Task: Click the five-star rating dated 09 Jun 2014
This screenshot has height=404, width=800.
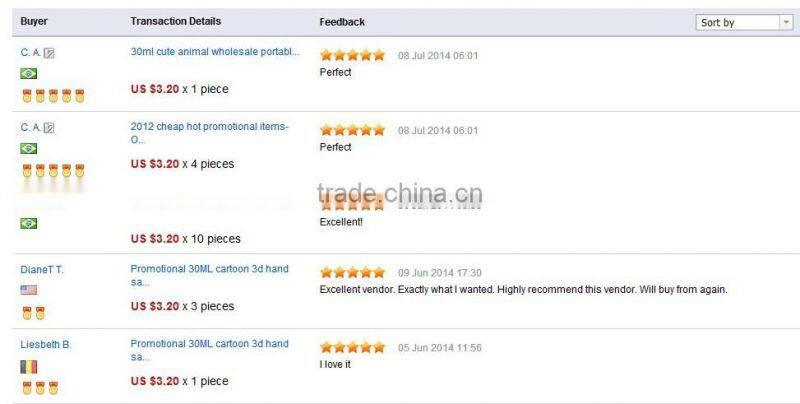Action: coord(352,272)
